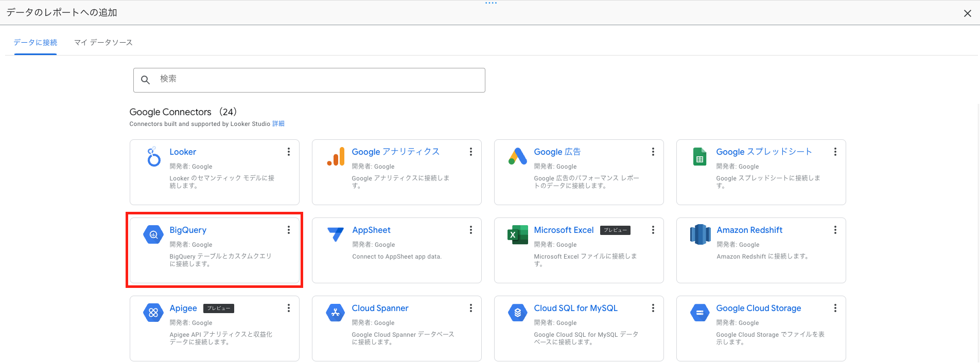Click the Cloud Spanner icon
The width and height of the screenshot is (980, 364).
(x=336, y=313)
